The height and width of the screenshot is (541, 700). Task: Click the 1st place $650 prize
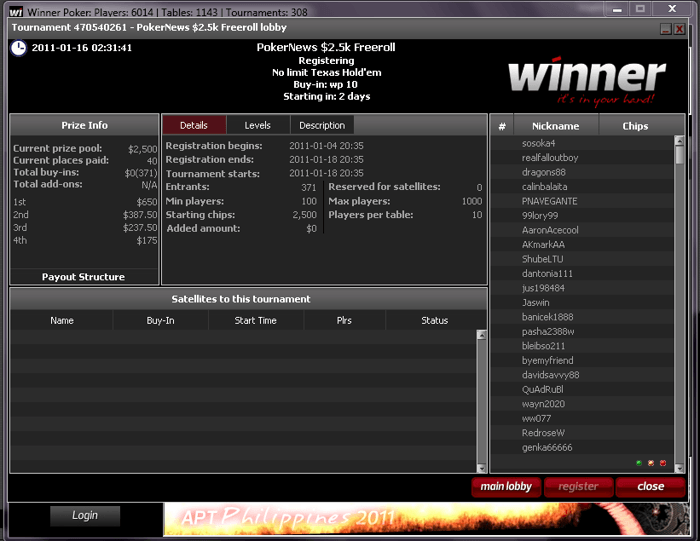point(147,202)
